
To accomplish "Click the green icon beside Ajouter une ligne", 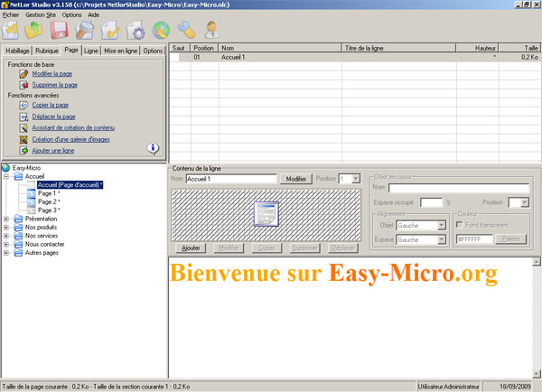I will pos(23,151).
